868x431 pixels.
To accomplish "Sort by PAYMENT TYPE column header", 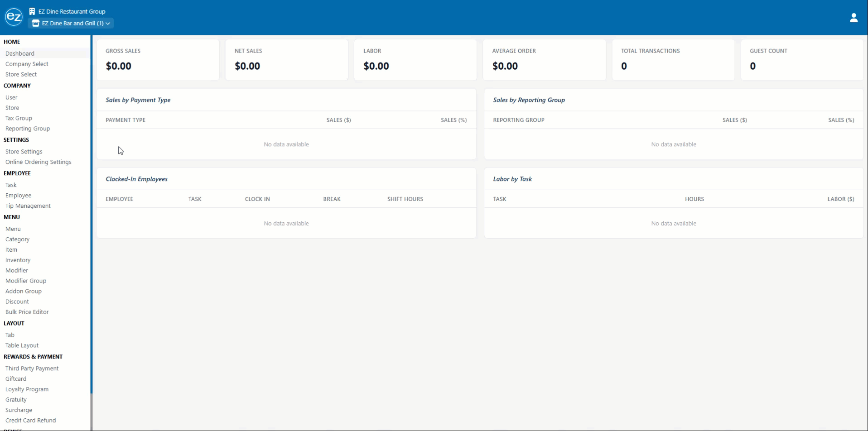I will 125,120.
